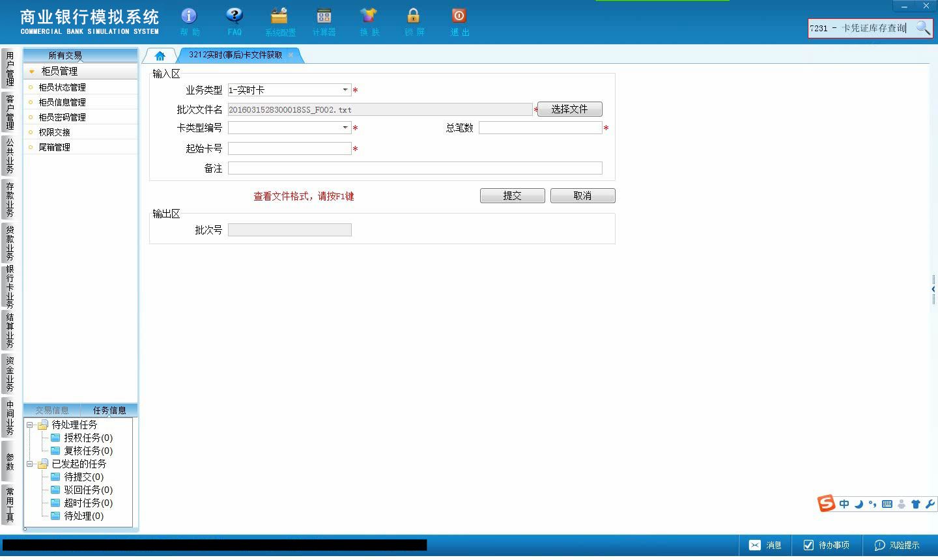Click the search magnifier icon
Screen dimensions: 938x560
coord(922,28)
